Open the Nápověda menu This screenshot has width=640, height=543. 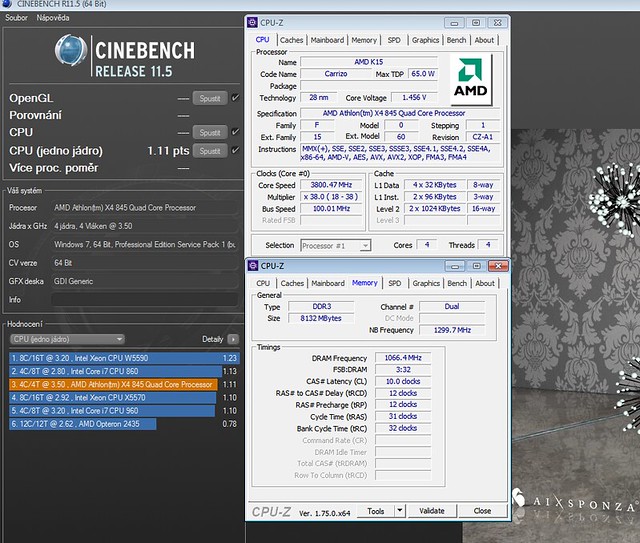(x=53, y=18)
